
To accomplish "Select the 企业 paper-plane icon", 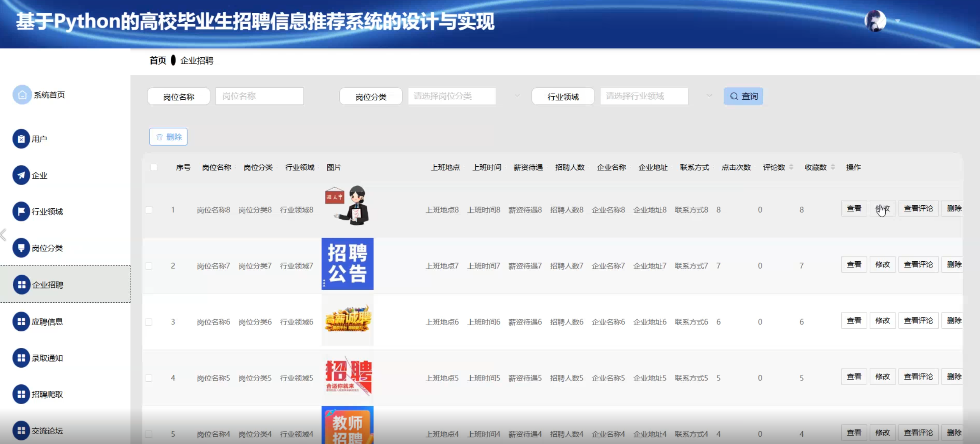I will (x=21, y=175).
